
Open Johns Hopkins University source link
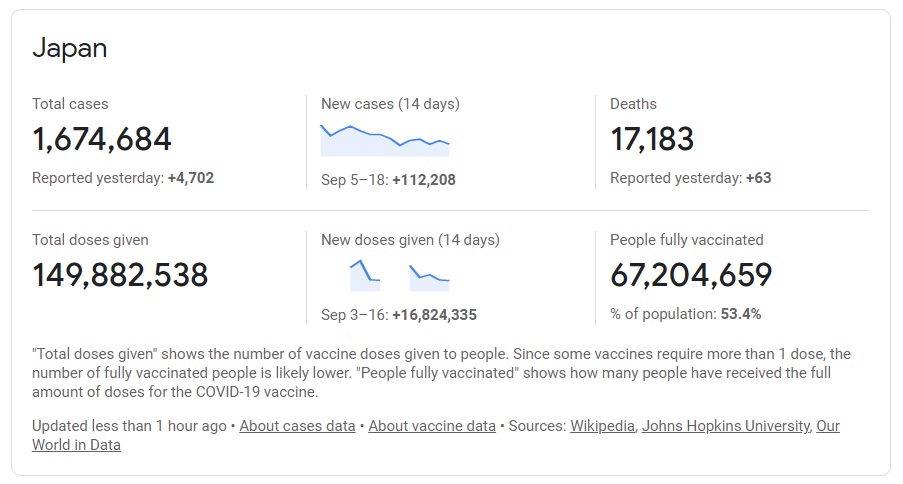(726, 426)
